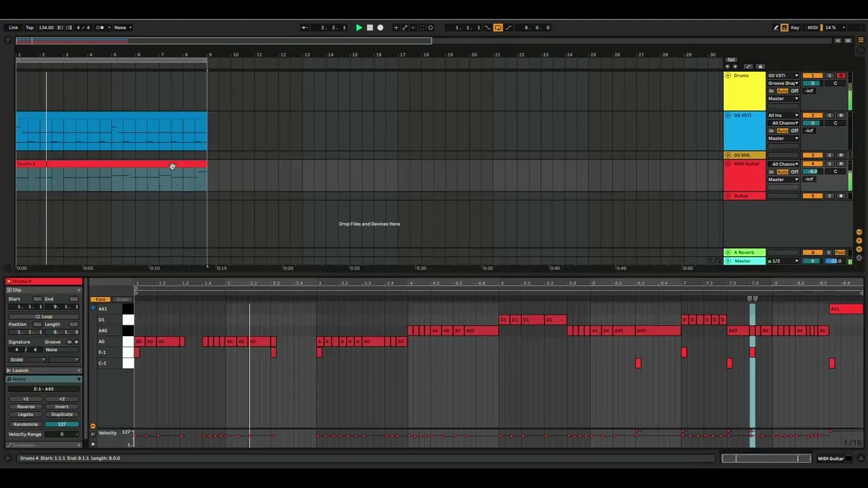Screen dimensions: 868x488
Task: Toggle Lock Envelopes icon above the tracks
Action: [x=760, y=66]
